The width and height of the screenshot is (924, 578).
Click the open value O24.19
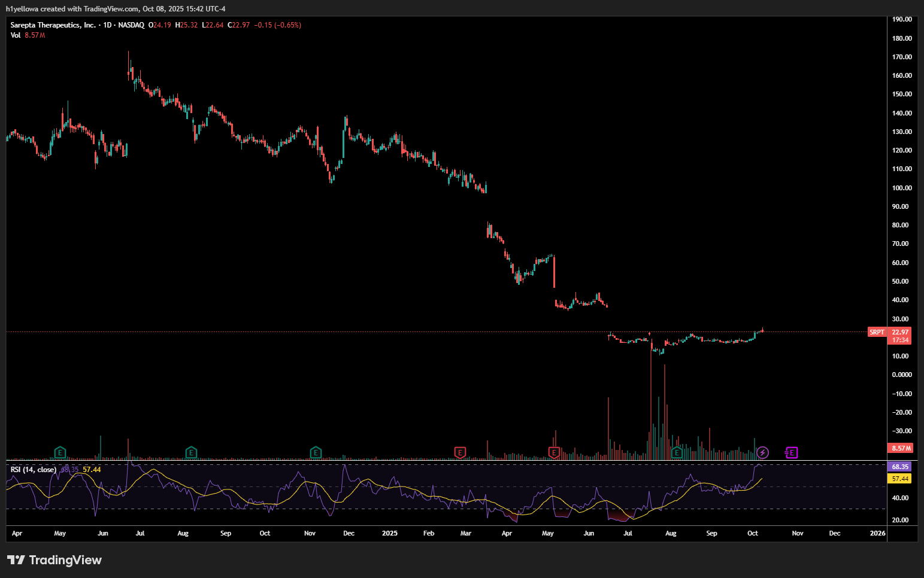click(x=160, y=25)
